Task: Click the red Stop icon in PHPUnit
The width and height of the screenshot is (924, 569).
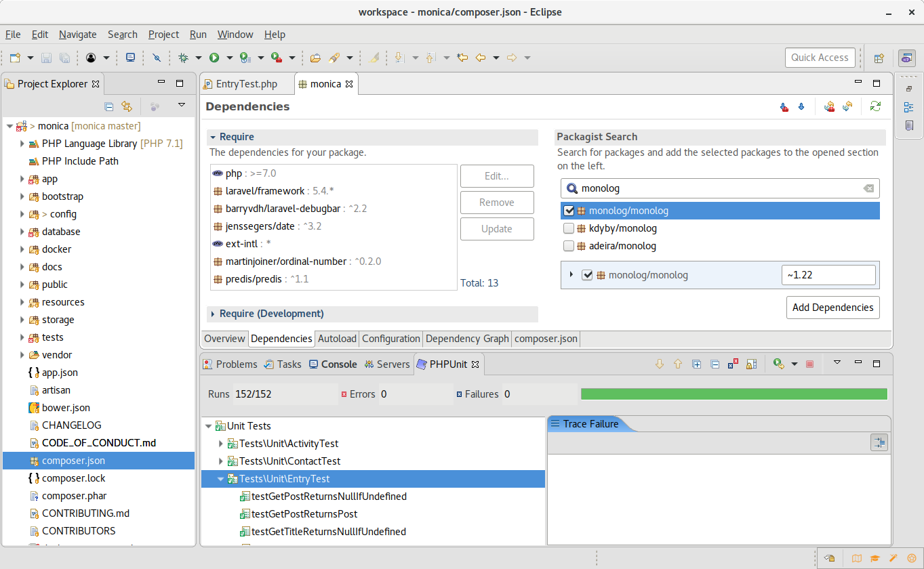Action: coord(809,364)
